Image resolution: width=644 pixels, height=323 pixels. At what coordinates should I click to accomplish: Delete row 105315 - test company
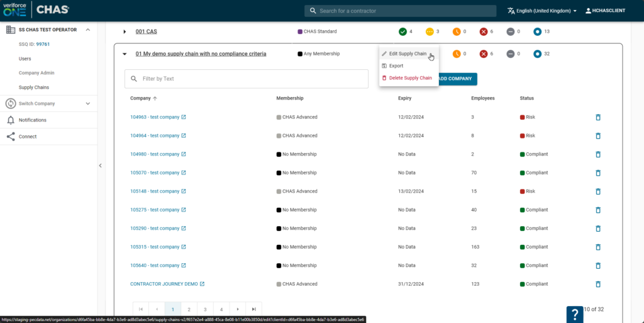pyautogui.click(x=598, y=247)
